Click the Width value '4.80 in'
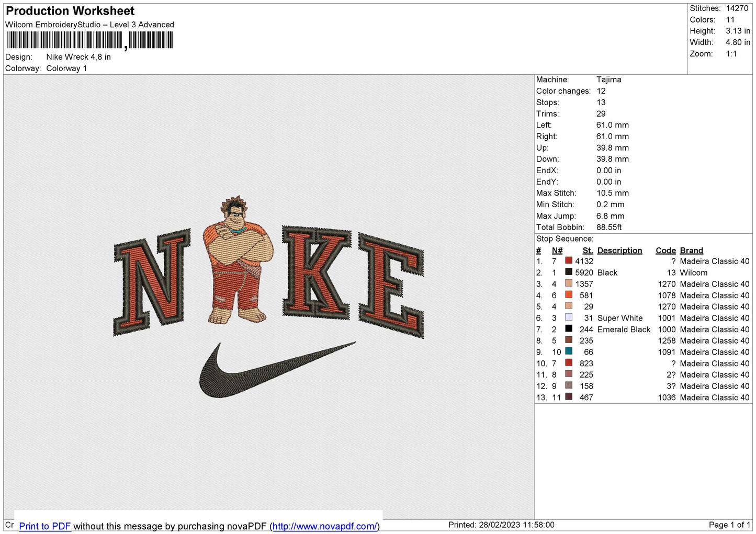Image resolution: width=756 pixels, height=534 pixels. coord(738,42)
